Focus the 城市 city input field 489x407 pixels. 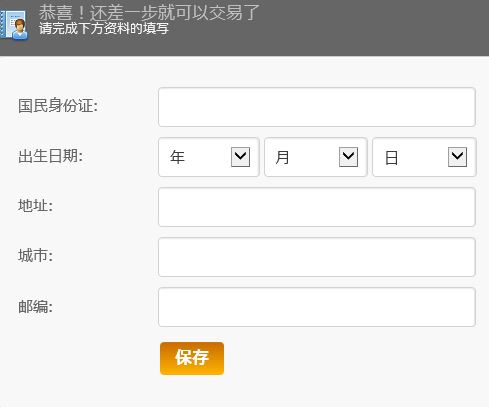(317, 257)
